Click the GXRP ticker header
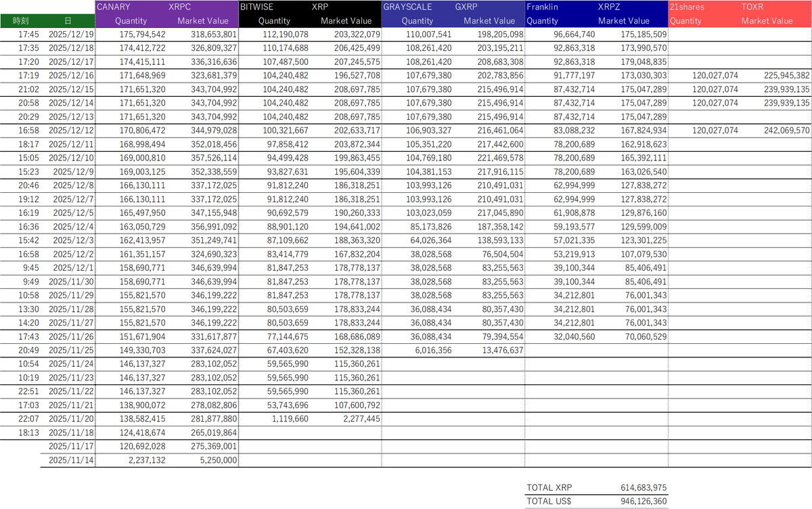The image size is (812, 509). [466, 7]
